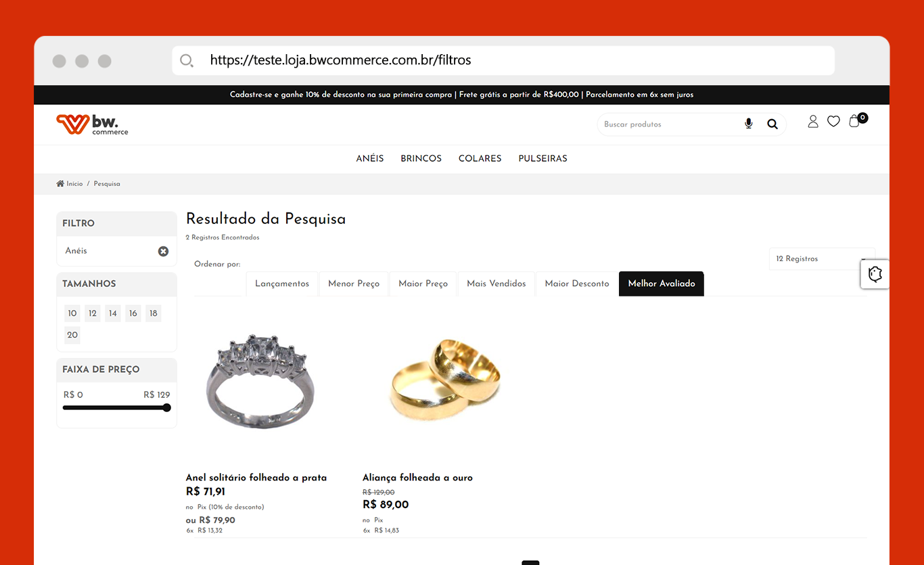Open the wishlist heart icon

click(x=833, y=121)
